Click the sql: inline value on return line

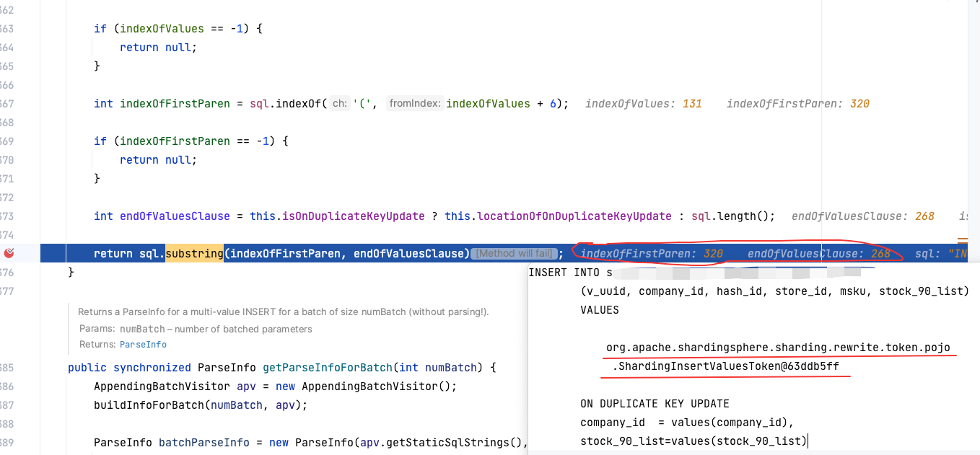[x=940, y=254]
